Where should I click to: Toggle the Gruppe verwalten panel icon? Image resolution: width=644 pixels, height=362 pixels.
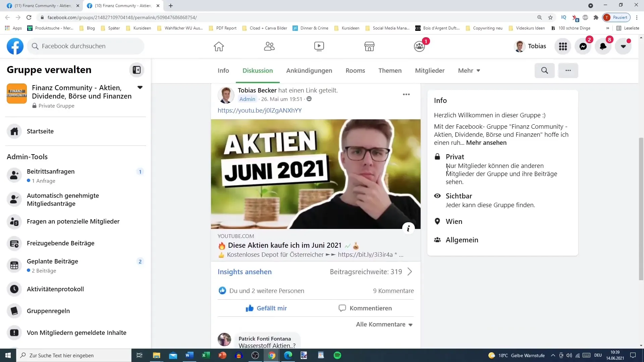(137, 70)
